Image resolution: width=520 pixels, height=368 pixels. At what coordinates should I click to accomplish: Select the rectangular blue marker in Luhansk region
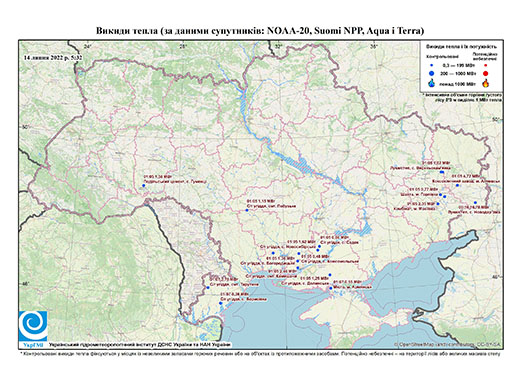pyautogui.click(x=442, y=172)
